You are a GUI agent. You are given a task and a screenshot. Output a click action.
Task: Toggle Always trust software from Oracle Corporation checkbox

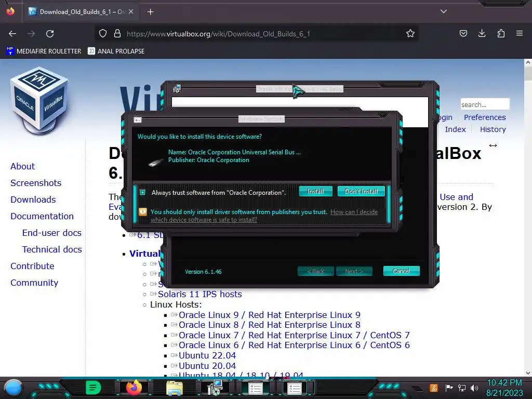coord(142,192)
